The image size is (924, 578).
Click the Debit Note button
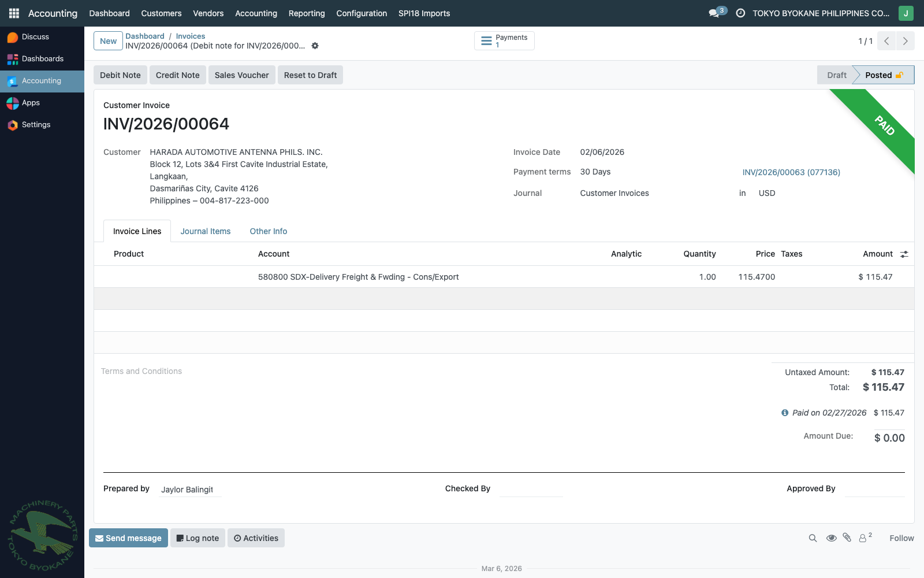point(120,75)
